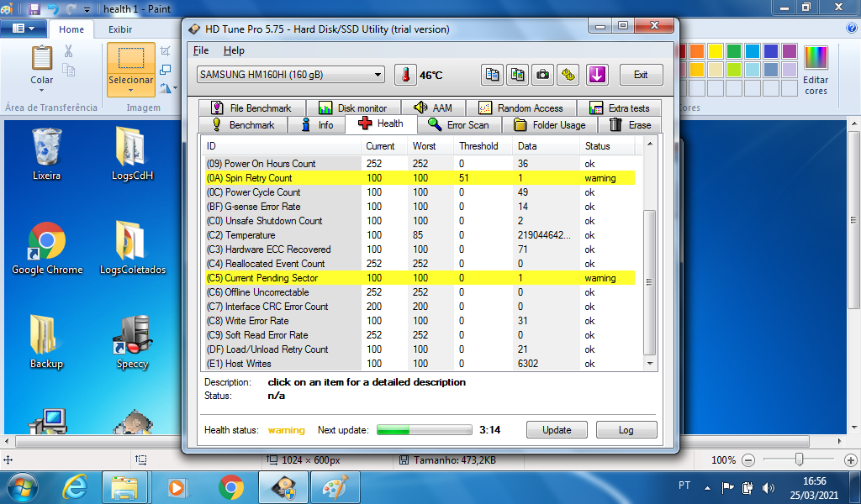This screenshot has height=504, width=861.
Task: Click the zoom out minus button in Paint
Action: tap(748, 460)
